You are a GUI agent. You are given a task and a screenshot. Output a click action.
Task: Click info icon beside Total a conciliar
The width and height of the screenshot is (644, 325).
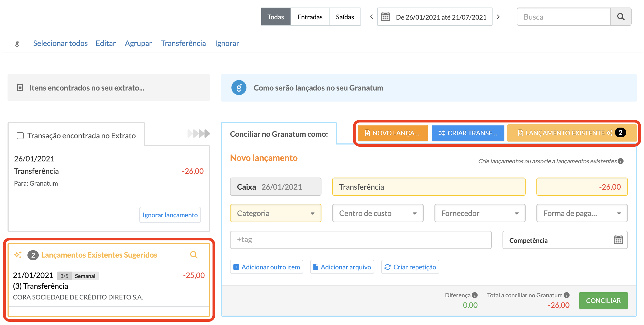(x=567, y=295)
